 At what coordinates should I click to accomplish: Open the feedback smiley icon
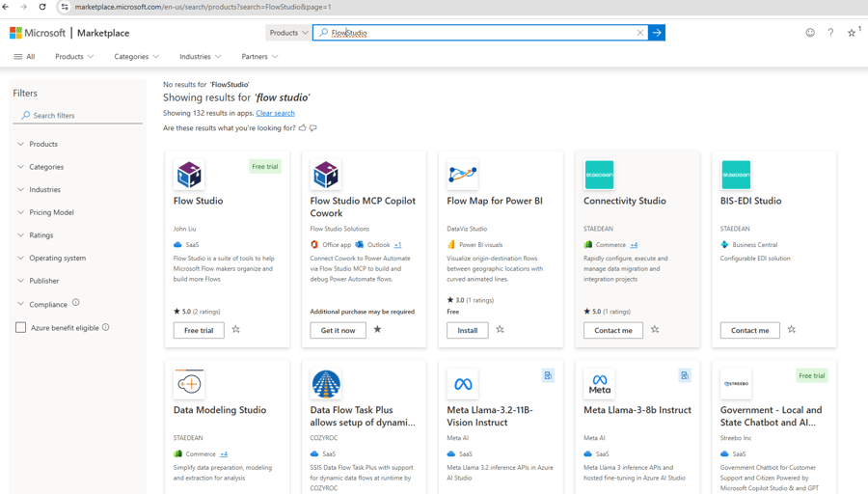pyautogui.click(x=810, y=33)
